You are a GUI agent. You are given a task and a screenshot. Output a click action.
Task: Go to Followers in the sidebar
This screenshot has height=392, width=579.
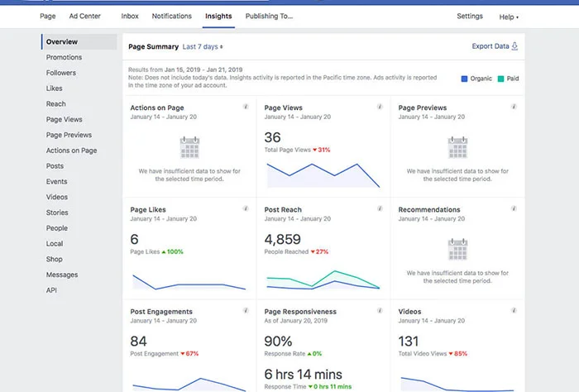[x=61, y=73]
